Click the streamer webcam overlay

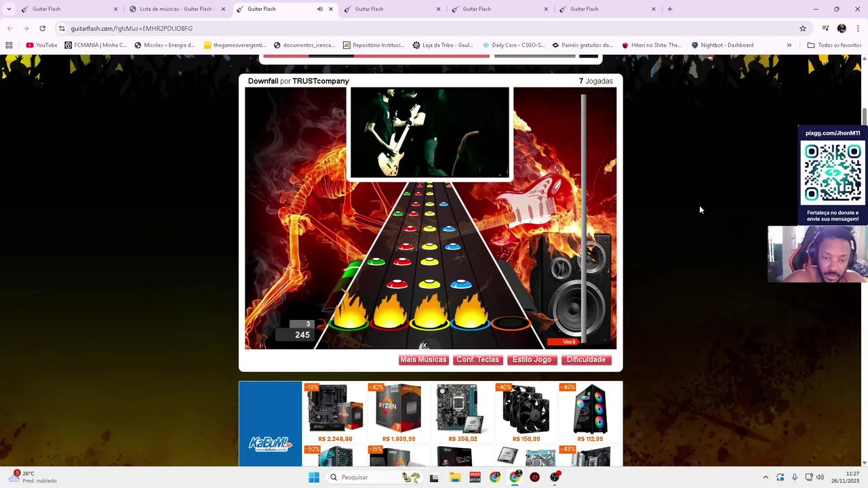coord(817,254)
